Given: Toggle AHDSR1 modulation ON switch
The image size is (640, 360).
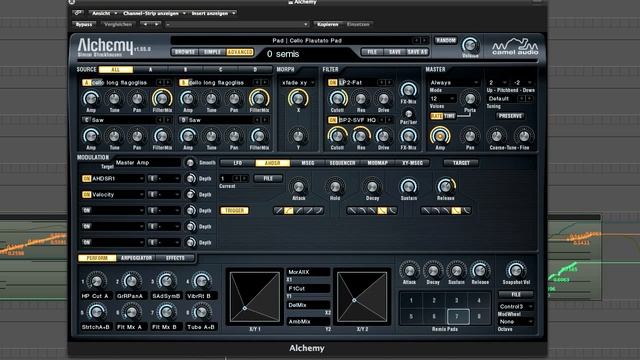Looking at the screenshot, I should tap(86, 178).
